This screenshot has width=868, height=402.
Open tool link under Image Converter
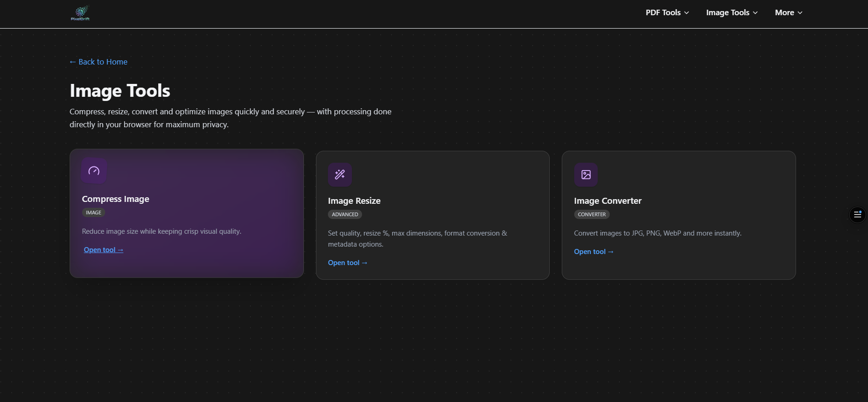[594, 252]
